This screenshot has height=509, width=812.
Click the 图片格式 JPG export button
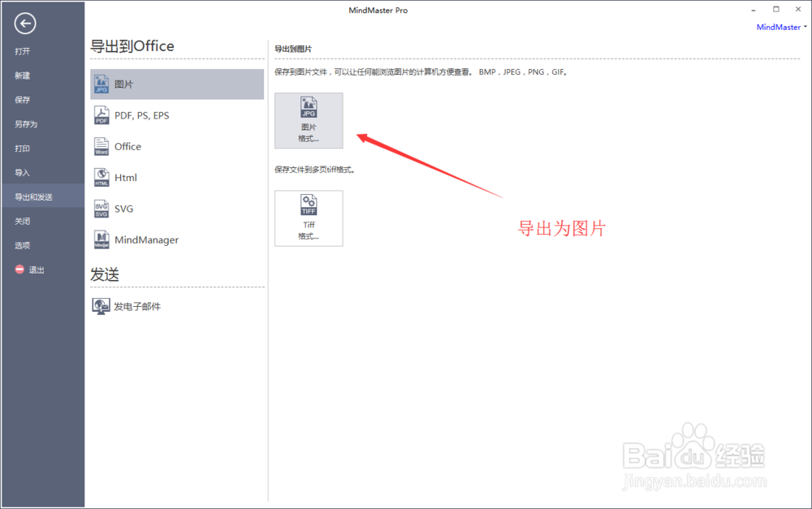pyautogui.click(x=309, y=121)
